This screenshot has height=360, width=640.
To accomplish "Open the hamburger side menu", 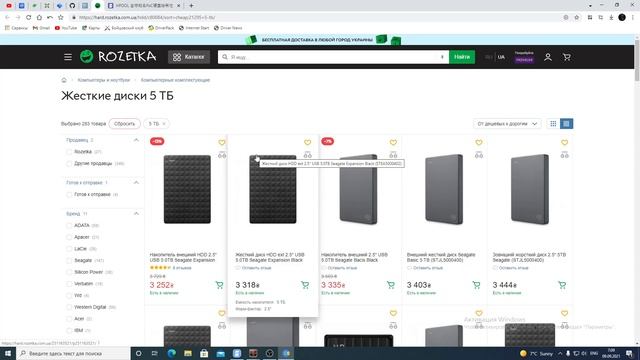I will 68,57.
